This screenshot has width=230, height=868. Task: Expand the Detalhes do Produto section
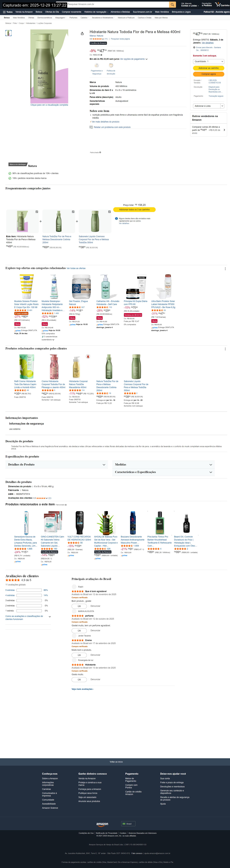point(57,464)
